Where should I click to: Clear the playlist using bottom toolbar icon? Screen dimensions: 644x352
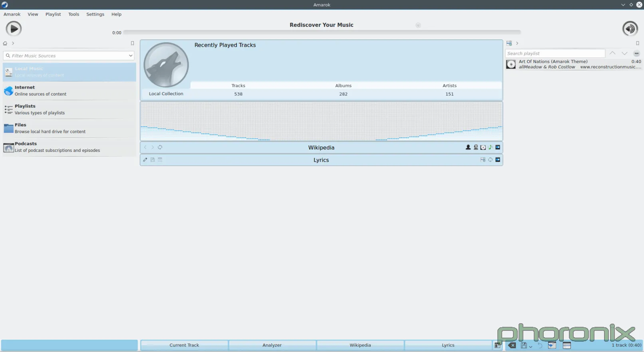coord(512,346)
